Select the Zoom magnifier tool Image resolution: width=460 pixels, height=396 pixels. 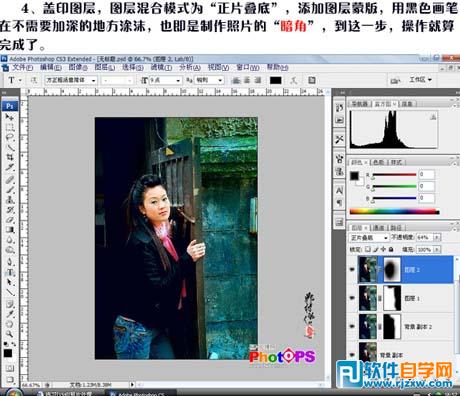(10, 333)
